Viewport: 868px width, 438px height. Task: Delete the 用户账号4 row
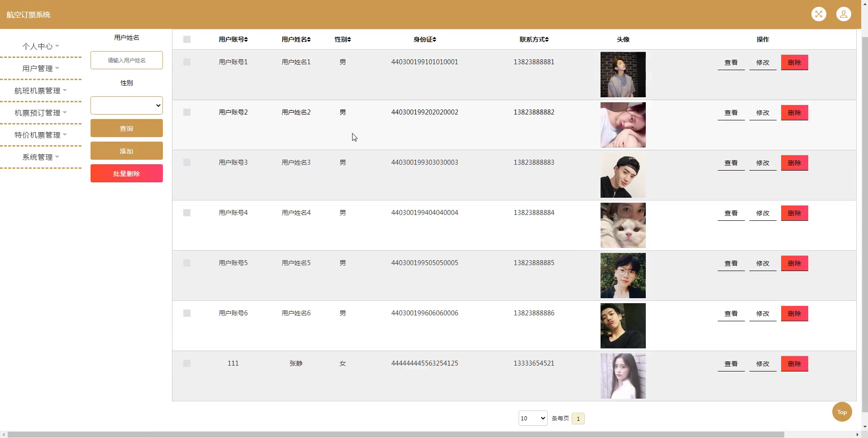[795, 213]
